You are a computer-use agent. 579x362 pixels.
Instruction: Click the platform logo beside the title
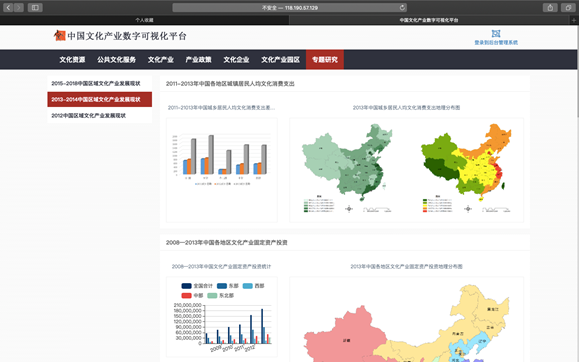pyautogui.click(x=59, y=35)
